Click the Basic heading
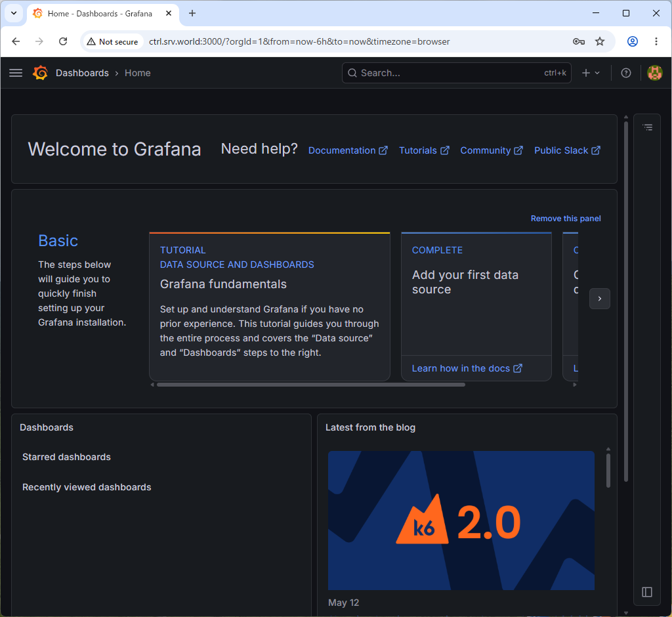Screen dimensions: 672x617 [58, 240]
